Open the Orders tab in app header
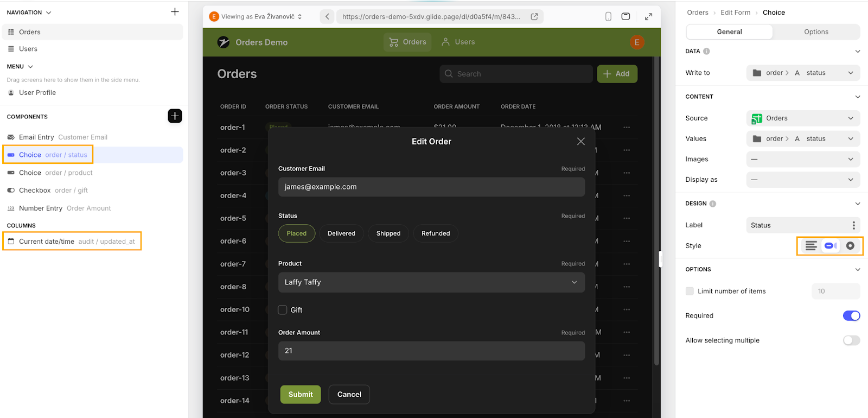 click(407, 42)
